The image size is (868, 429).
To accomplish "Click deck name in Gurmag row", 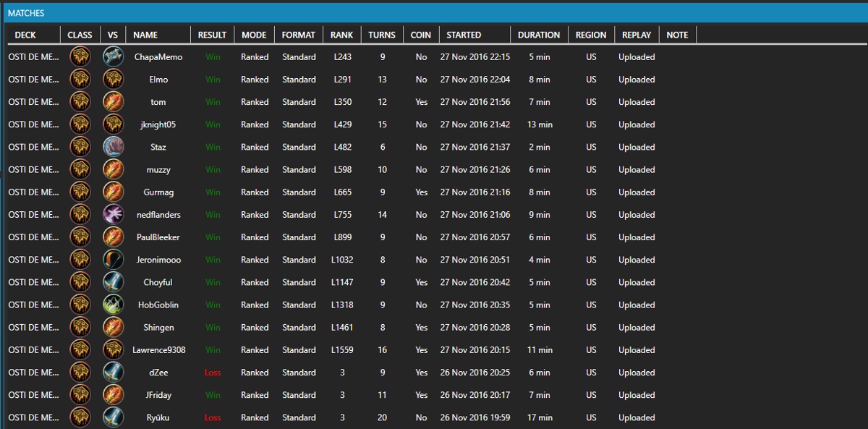I will [34, 192].
